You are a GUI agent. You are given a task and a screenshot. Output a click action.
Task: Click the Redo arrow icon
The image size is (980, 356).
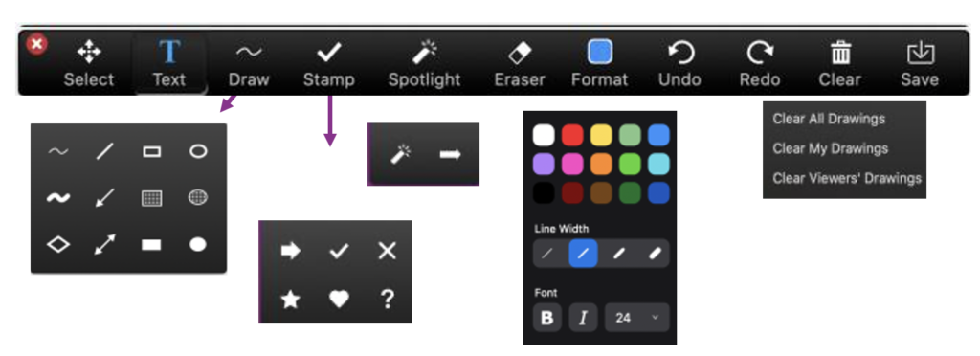[759, 53]
